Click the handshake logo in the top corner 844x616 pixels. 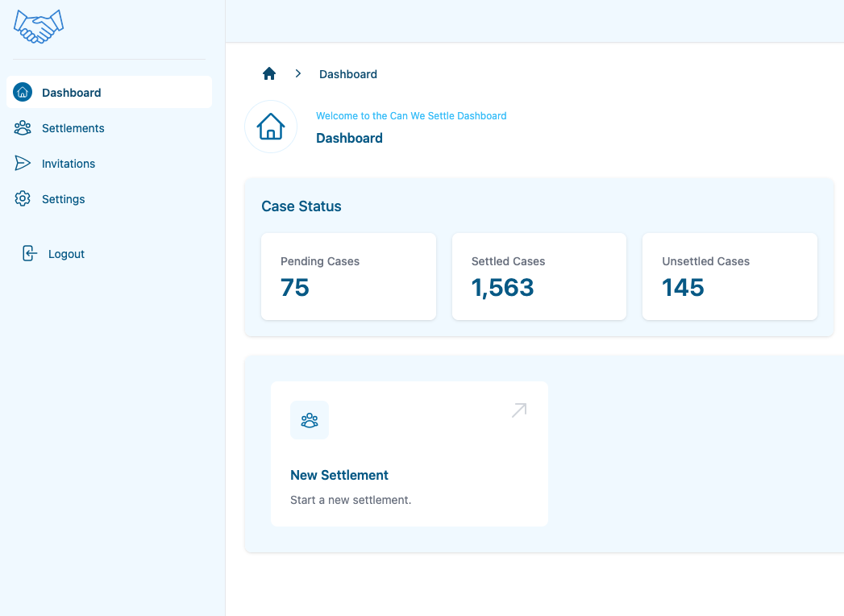[x=38, y=26]
